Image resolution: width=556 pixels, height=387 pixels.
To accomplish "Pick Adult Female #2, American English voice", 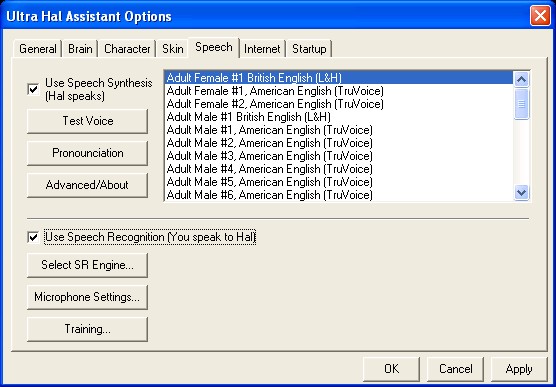I will [339, 104].
